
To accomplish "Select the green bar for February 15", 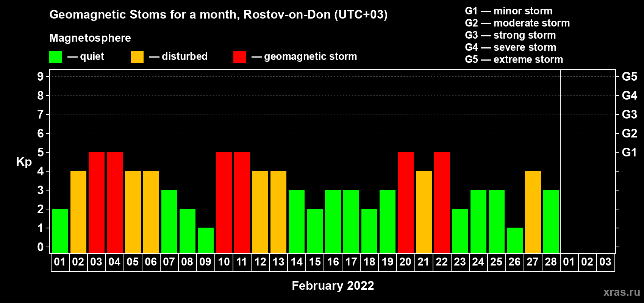I will (x=315, y=231).
